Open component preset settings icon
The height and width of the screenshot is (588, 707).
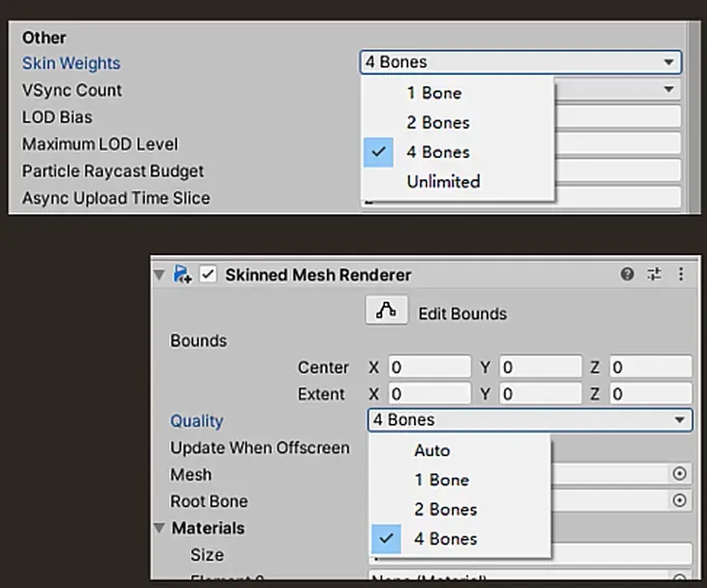coord(654,275)
